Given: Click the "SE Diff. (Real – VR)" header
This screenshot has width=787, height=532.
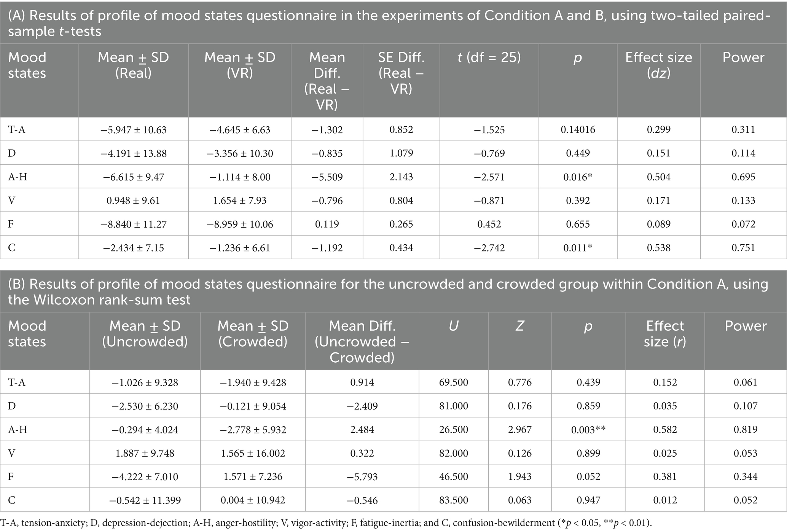Looking at the screenshot, I should pyautogui.click(x=401, y=73).
